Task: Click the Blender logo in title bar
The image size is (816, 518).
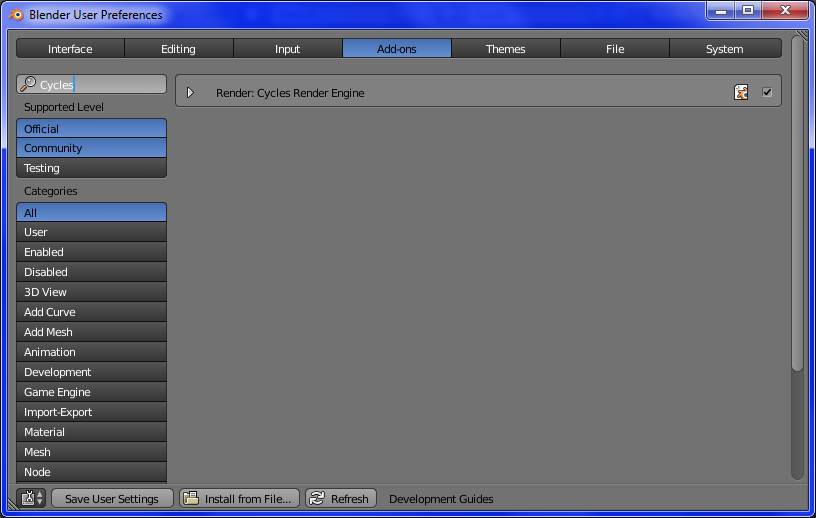Action: [x=16, y=15]
